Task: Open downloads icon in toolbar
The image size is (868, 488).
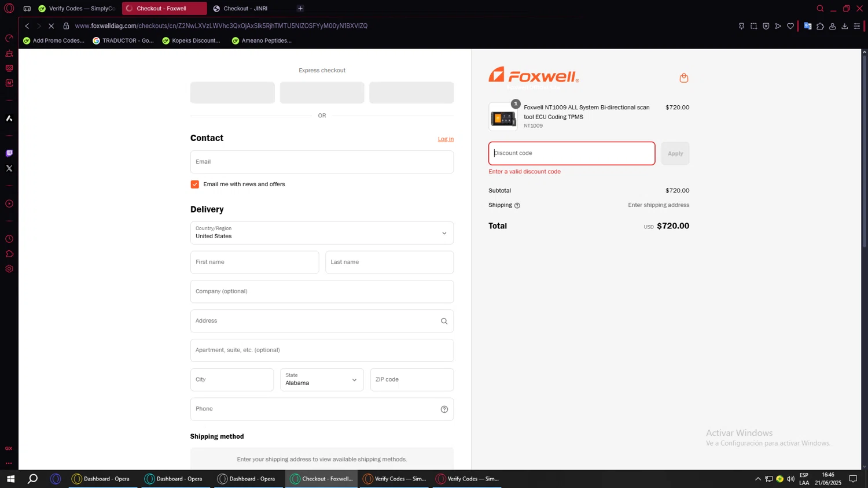Action: coord(844,26)
